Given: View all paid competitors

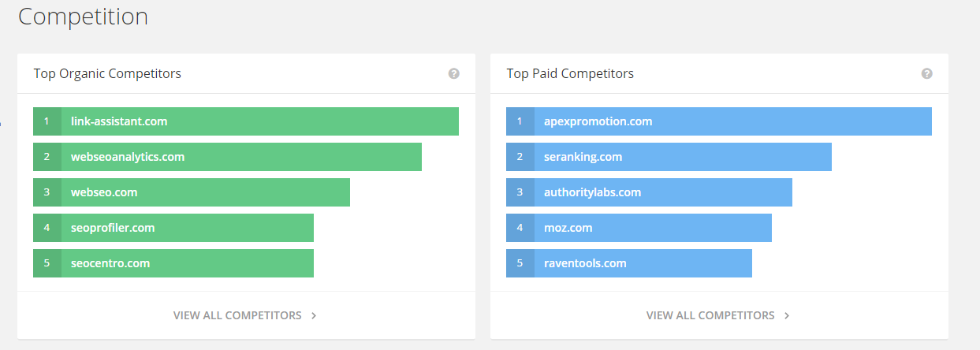Looking at the screenshot, I should click(710, 315).
